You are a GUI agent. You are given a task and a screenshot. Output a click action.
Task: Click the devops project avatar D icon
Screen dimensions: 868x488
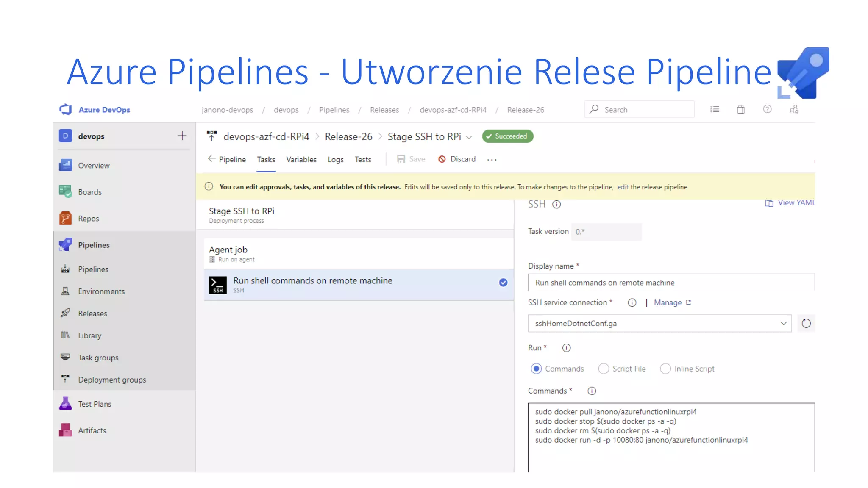(65, 136)
